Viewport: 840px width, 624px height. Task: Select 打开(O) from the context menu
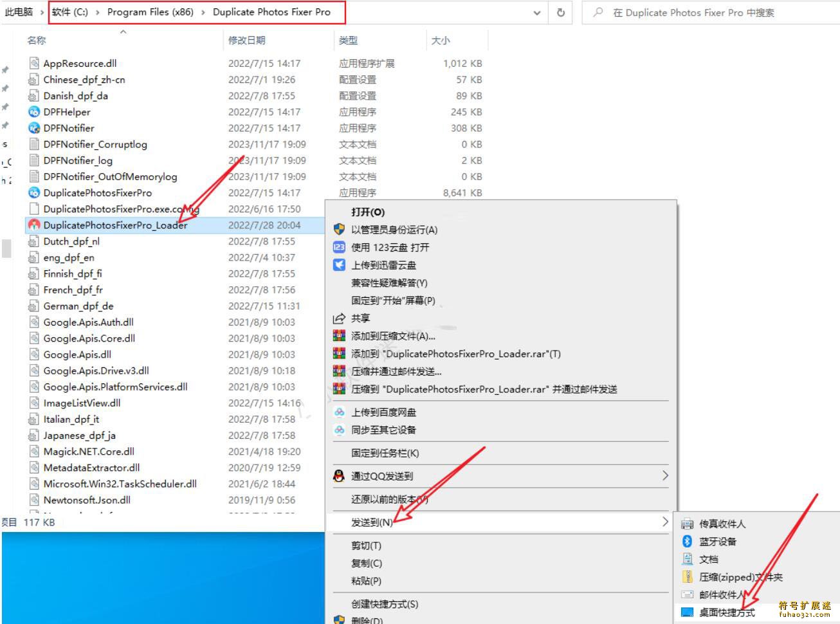367,212
